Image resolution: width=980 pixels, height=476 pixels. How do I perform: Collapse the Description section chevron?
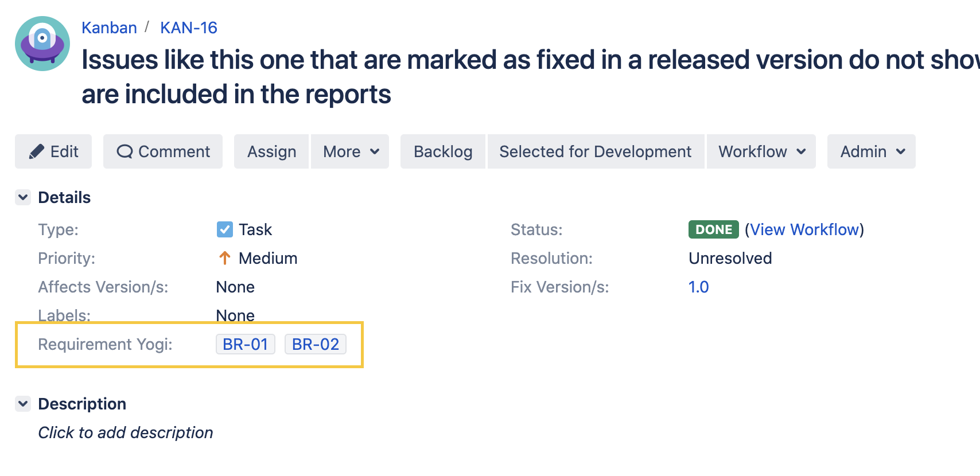23,404
